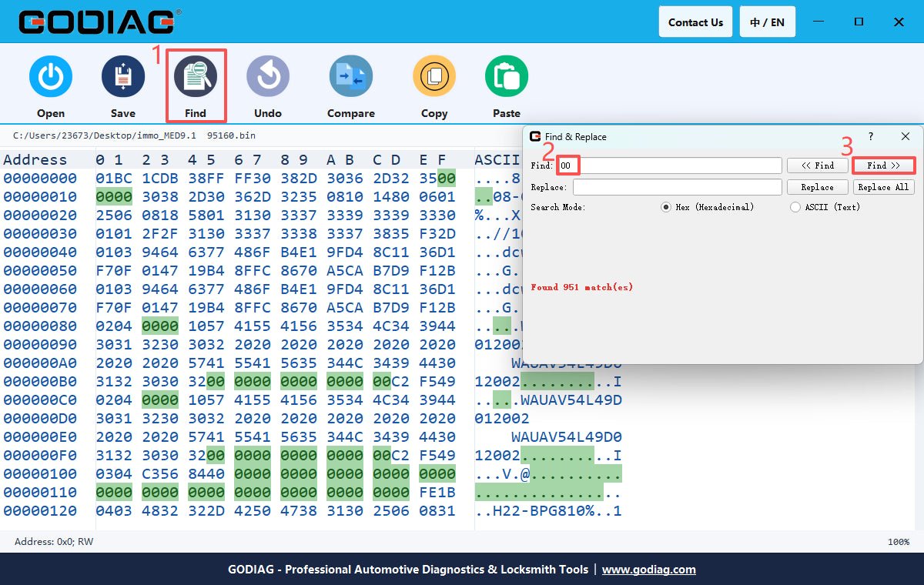
Task: Click the Replace button
Action: click(818, 187)
